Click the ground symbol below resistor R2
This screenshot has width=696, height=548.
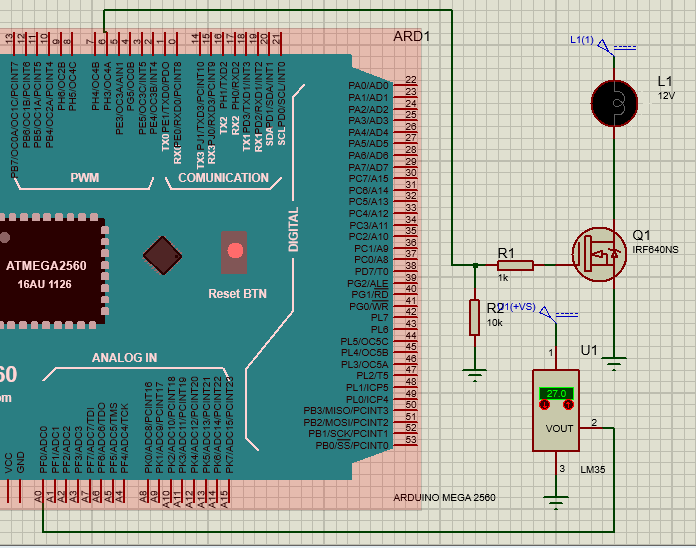475,375
